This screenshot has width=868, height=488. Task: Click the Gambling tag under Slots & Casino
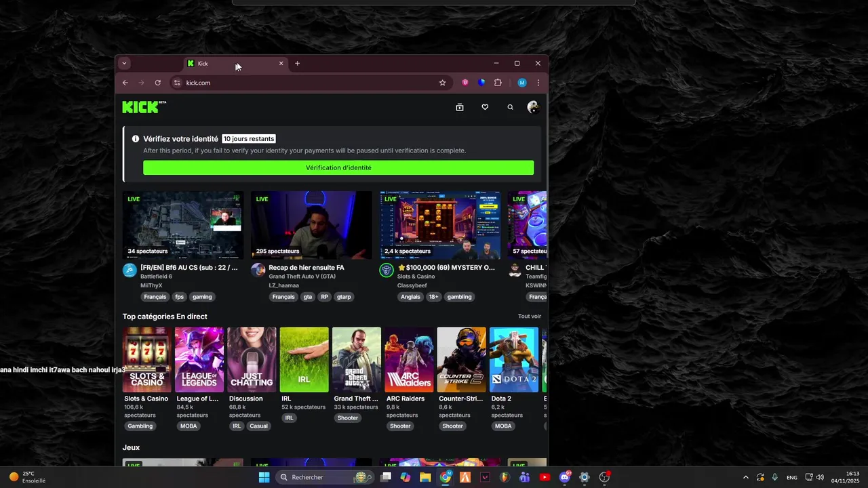[140, 426]
